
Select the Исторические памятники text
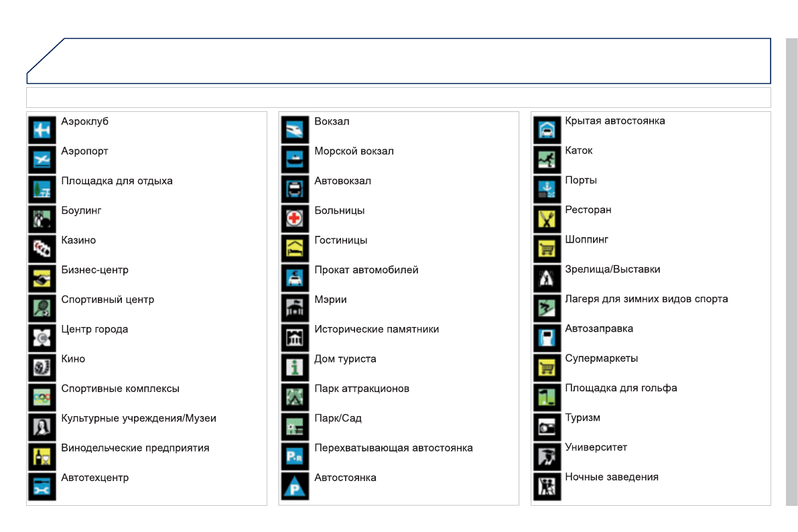point(377,330)
